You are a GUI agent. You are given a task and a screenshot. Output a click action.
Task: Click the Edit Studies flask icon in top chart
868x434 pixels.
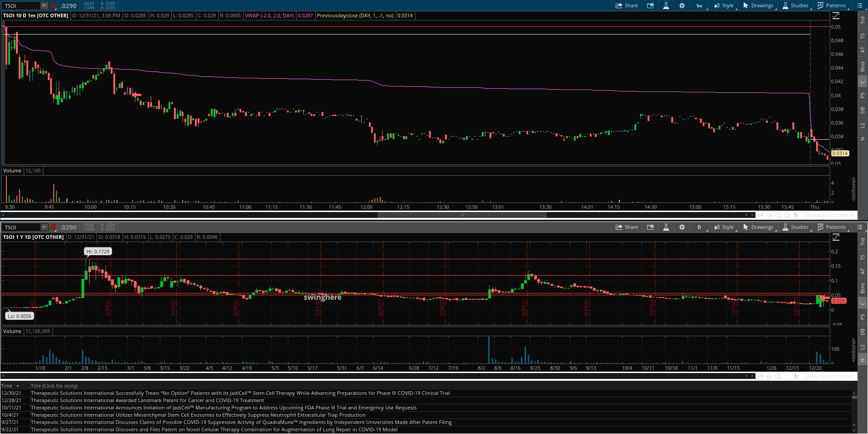[666, 6]
